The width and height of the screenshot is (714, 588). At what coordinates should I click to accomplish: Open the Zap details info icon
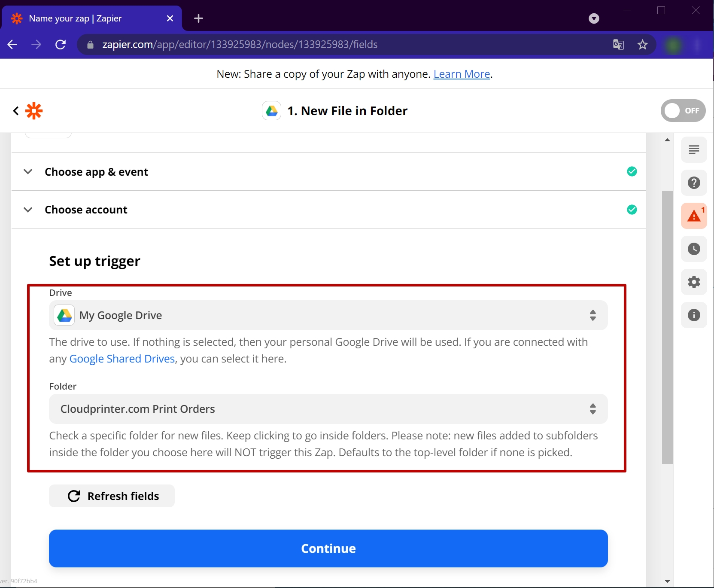[x=694, y=315]
